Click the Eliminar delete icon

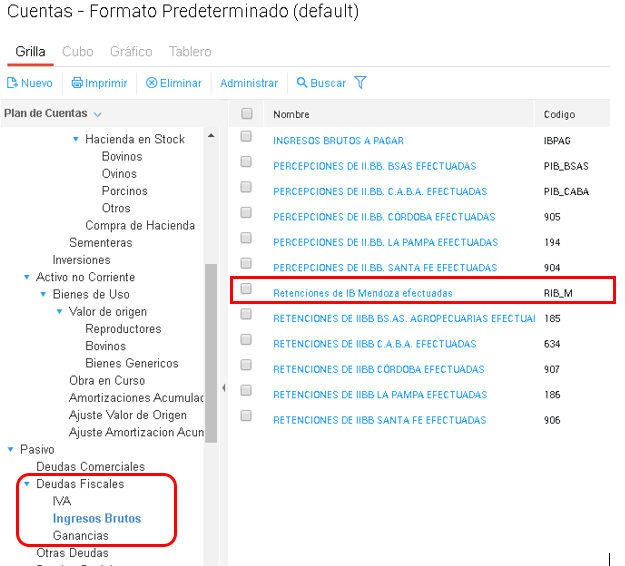coord(152,83)
